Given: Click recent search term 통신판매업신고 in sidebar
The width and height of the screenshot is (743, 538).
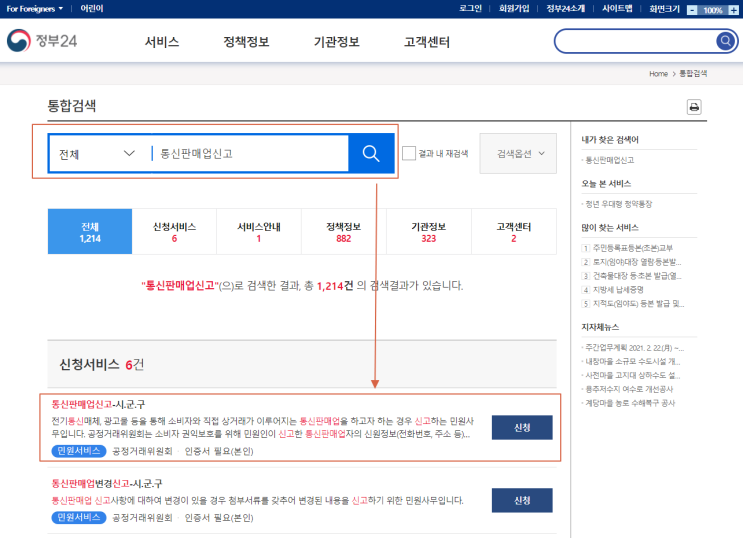Looking at the screenshot, I should [609, 160].
